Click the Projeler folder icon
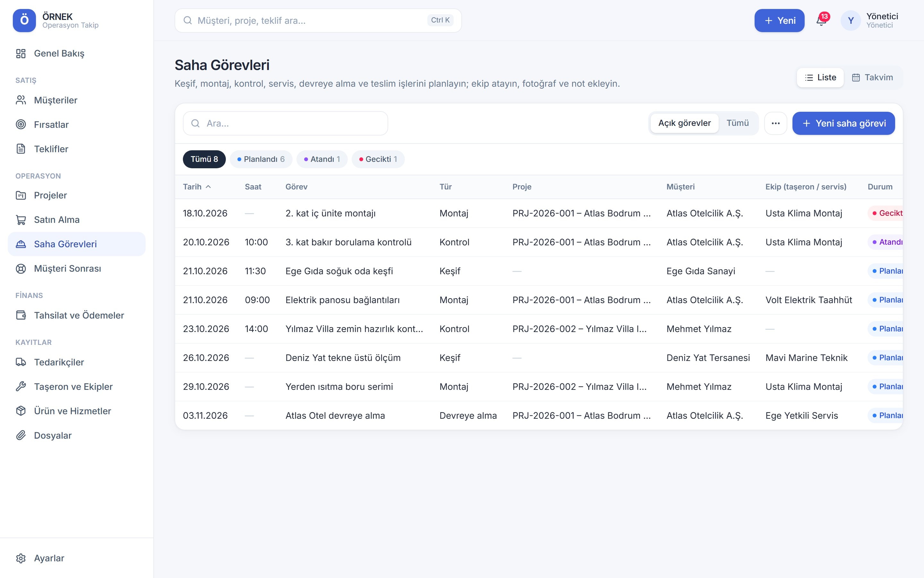Screen dimensions: 924x578 point(21,195)
